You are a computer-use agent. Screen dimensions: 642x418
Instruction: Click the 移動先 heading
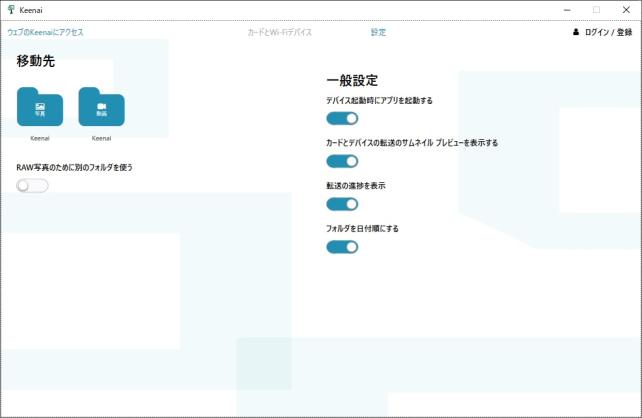[x=36, y=61]
